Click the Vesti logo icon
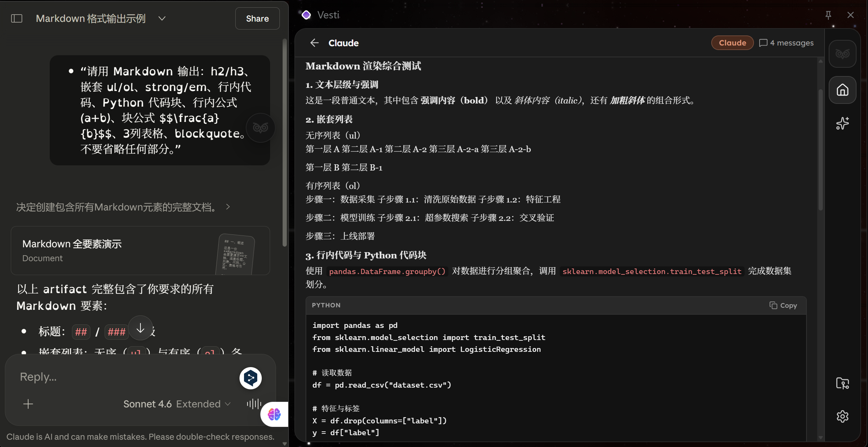Screen dimensions: 868x447 [x=306, y=15]
